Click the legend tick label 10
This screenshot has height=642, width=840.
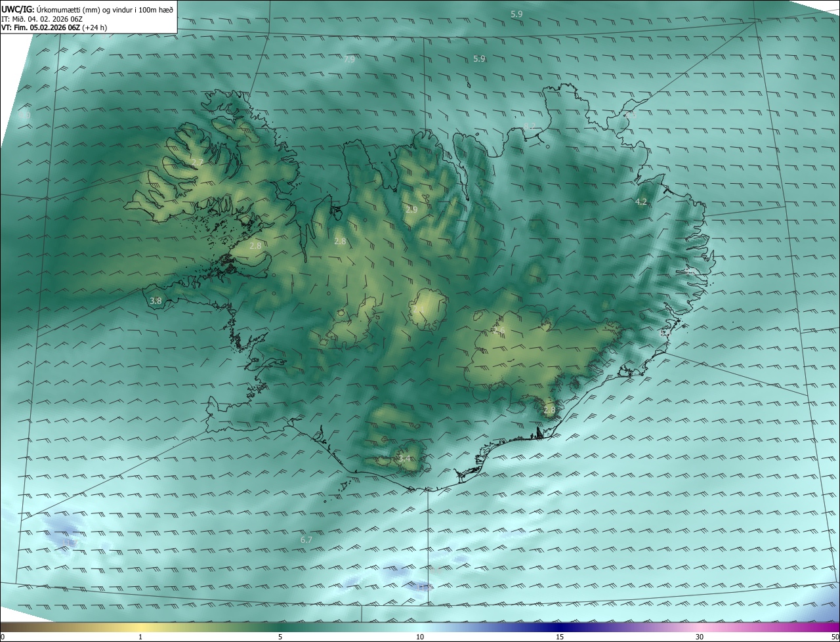pos(420,637)
